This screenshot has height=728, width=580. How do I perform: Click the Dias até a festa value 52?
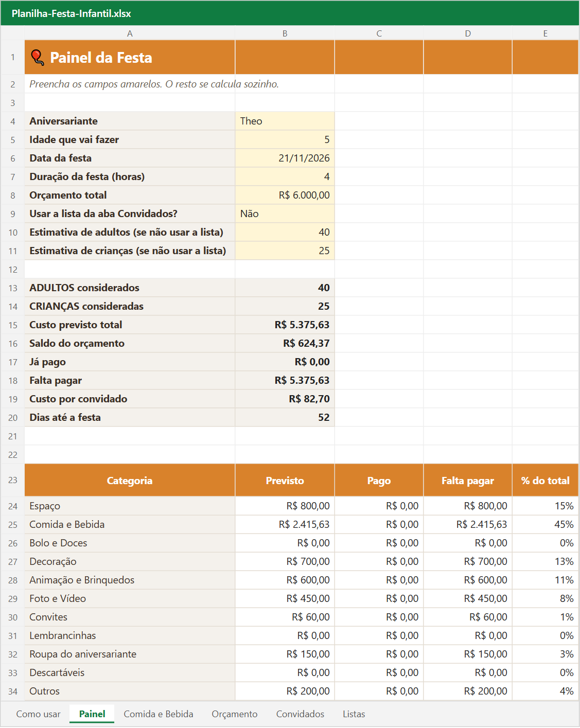(x=285, y=417)
